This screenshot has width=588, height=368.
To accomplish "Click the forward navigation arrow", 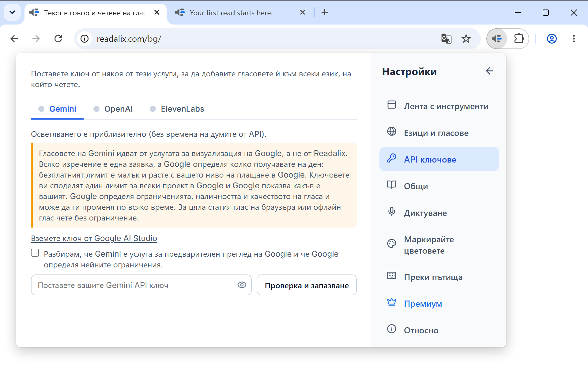I will tap(36, 39).
